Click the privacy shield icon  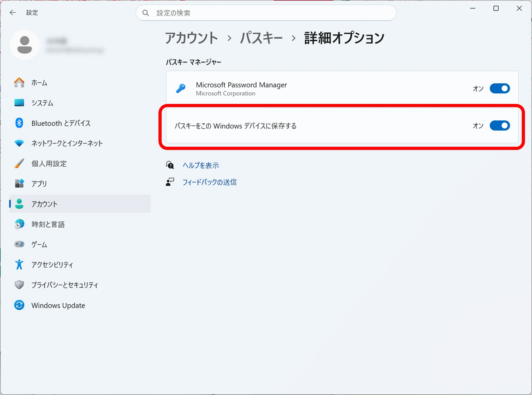19,285
